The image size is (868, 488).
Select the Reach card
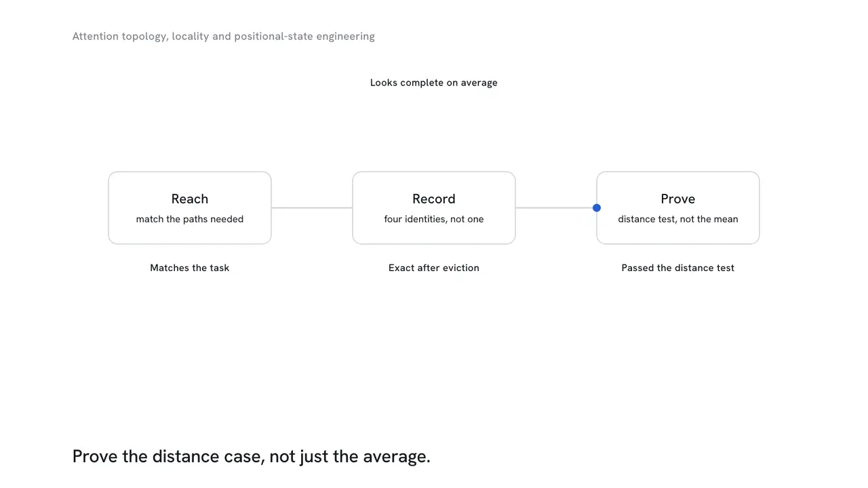click(190, 208)
